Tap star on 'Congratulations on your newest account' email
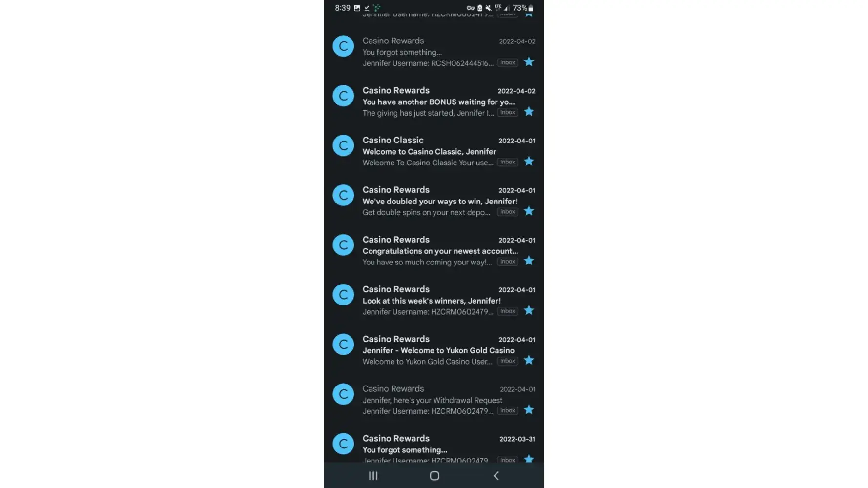The image size is (868, 488). [529, 261]
